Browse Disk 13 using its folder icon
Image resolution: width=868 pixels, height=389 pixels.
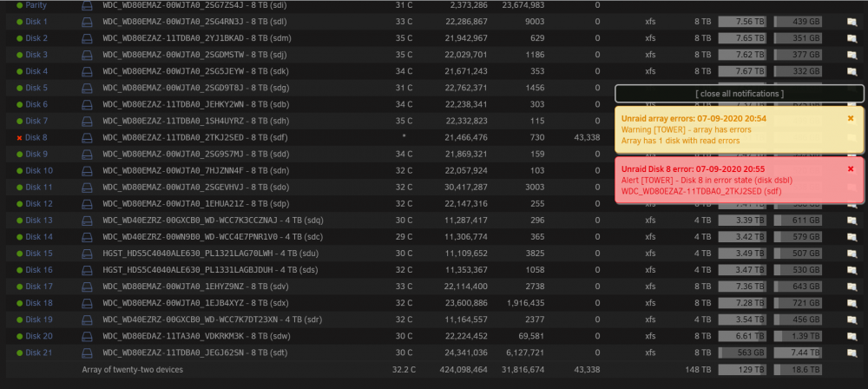(852, 221)
